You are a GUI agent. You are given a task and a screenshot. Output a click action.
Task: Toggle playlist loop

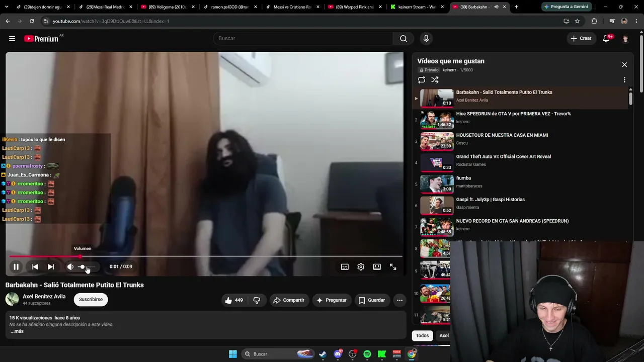422,80
